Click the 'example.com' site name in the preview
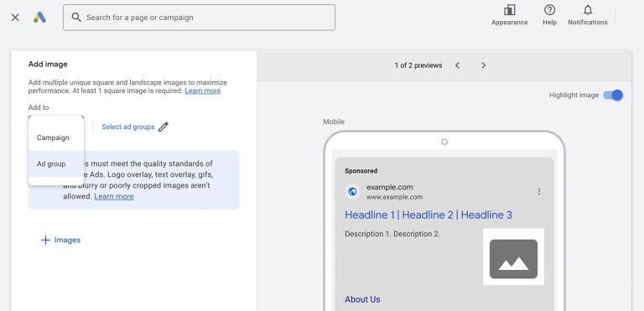This screenshot has width=644, height=311. point(390,187)
